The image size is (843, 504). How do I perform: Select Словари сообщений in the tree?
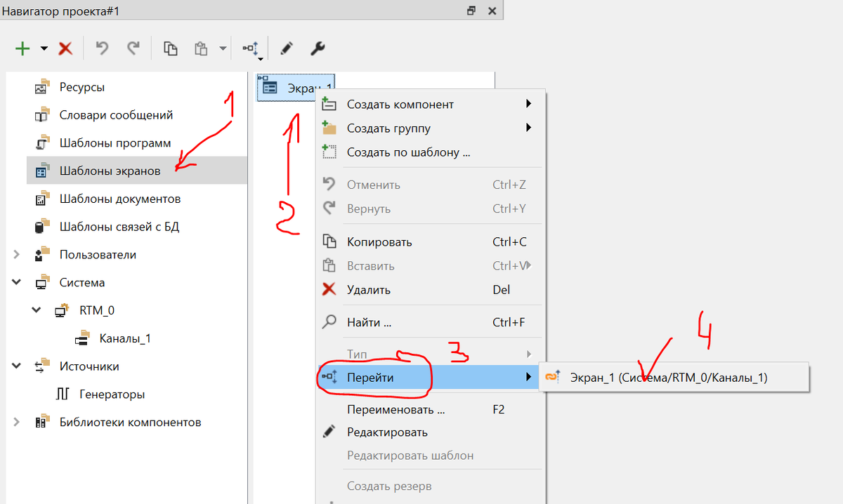(116, 115)
